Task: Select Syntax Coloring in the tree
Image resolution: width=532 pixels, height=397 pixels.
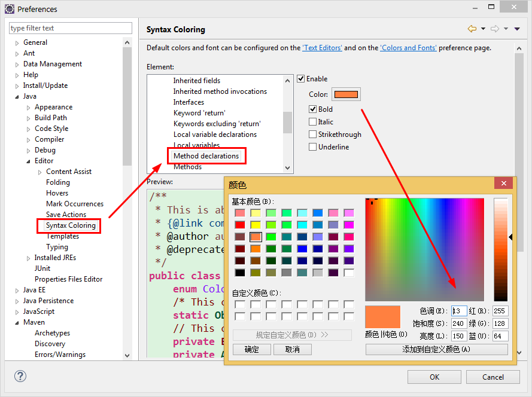Action: click(71, 225)
